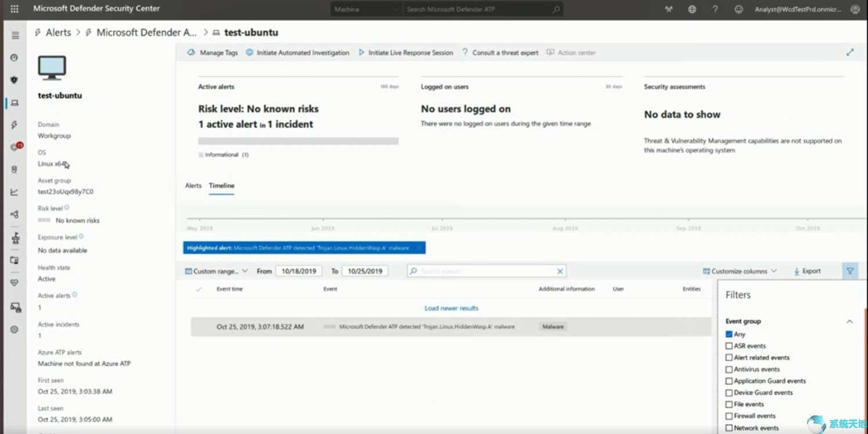Viewport: 868px width, 434px height.
Task: Click the Aug 2019 timeline marker
Action: tap(565, 229)
